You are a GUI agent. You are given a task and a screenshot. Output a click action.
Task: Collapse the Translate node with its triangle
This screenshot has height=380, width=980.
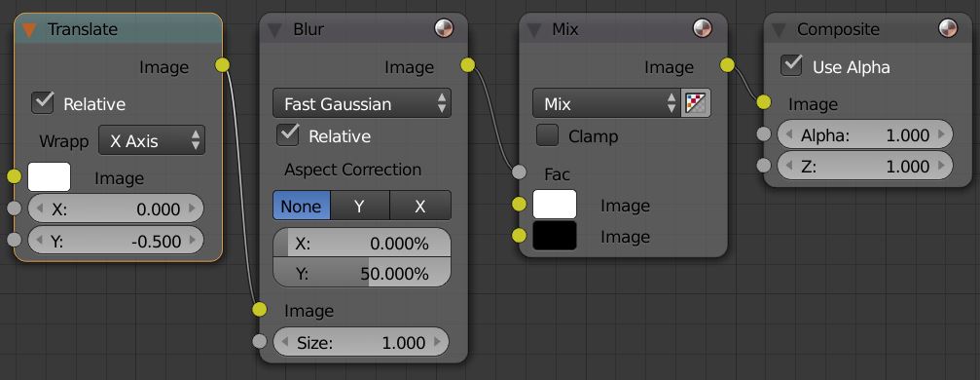29,29
